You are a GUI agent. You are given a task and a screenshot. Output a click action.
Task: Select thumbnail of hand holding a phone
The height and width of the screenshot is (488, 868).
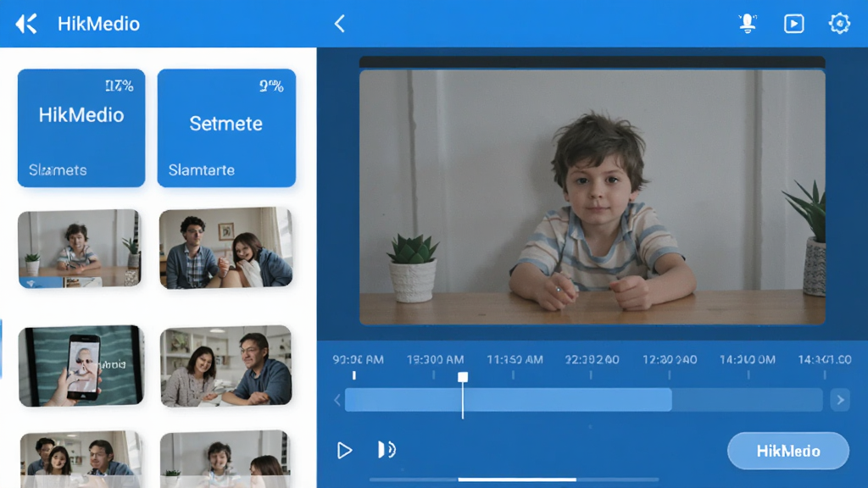tap(81, 366)
